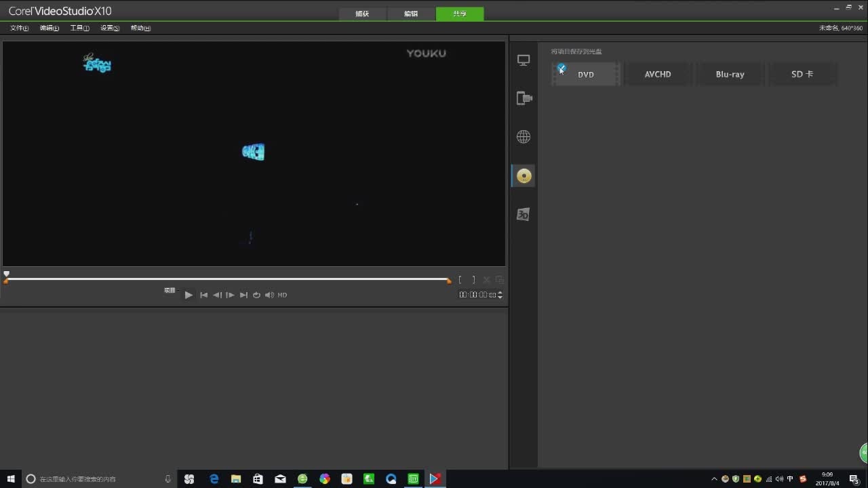Toggle repeat playback
The height and width of the screenshot is (488, 868).
(256, 295)
